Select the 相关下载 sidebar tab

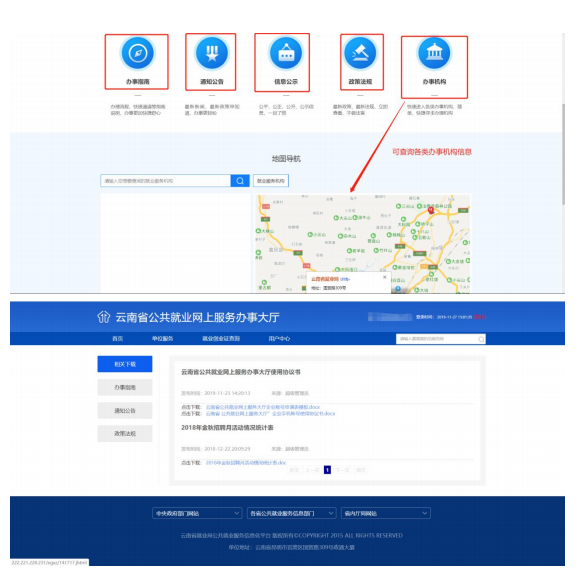tap(125, 364)
